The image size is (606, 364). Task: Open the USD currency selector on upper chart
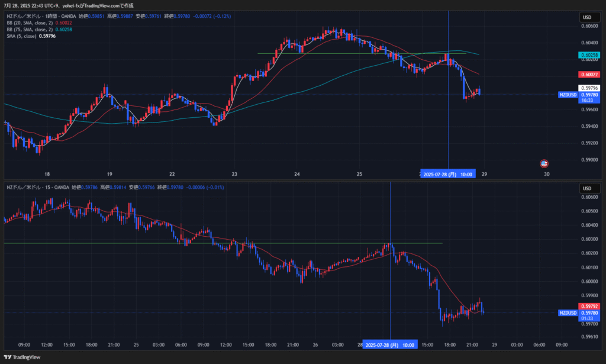587,17
